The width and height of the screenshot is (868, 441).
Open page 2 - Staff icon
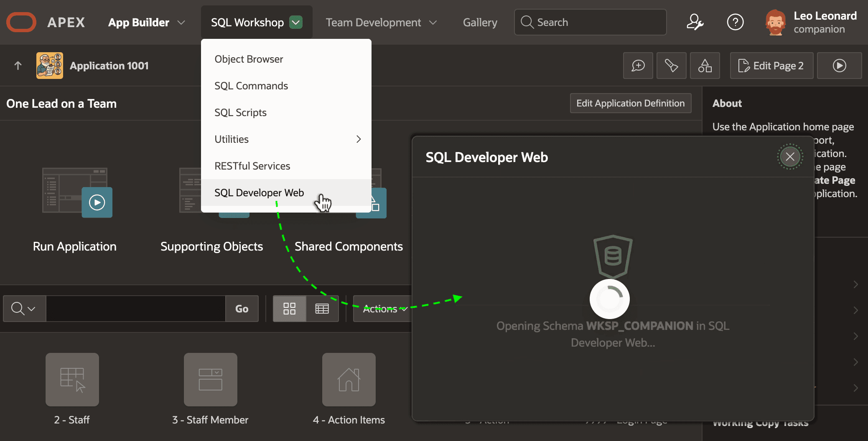click(x=72, y=380)
